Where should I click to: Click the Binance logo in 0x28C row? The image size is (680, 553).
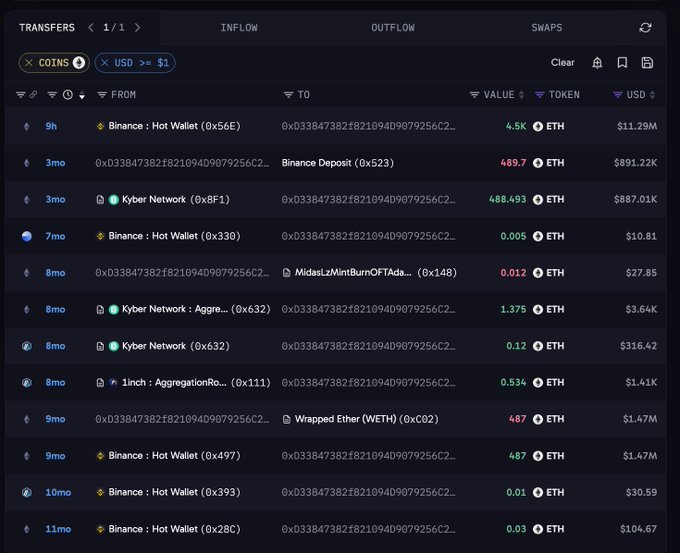pos(100,529)
